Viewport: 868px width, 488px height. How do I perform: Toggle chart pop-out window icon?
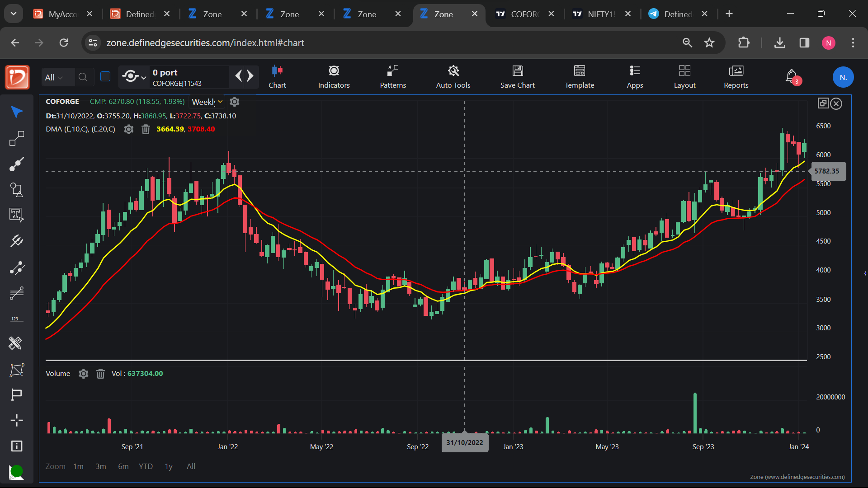tap(823, 103)
